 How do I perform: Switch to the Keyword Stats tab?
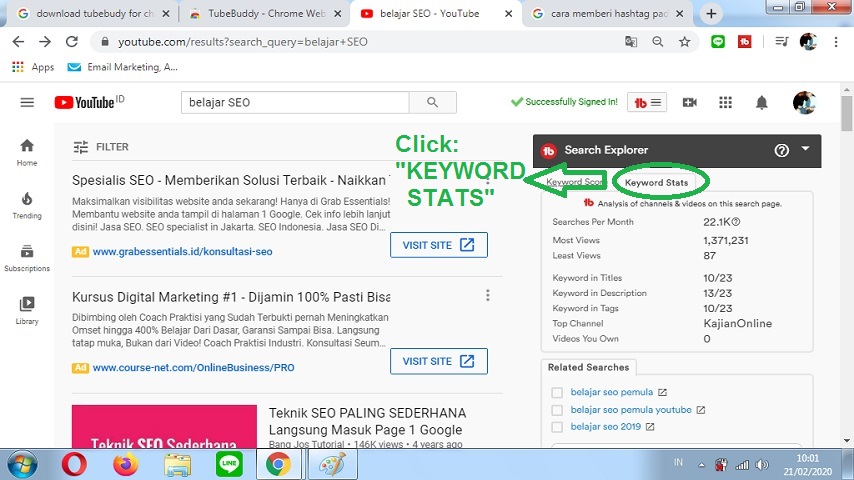[657, 183]
